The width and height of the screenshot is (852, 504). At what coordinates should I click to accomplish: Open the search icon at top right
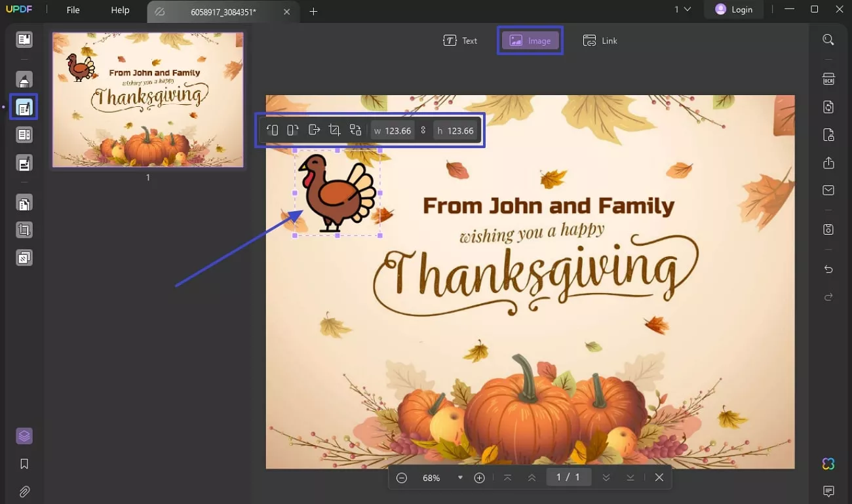tap(828, 40)
